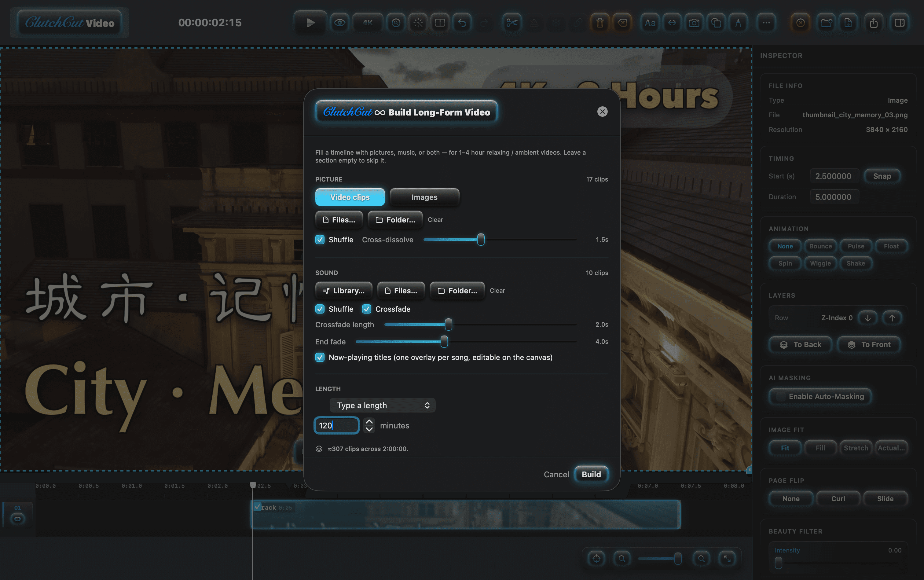924x580 pixels.
Task: Click the orange circled X toolbar icon
Action: pos(801,23)
